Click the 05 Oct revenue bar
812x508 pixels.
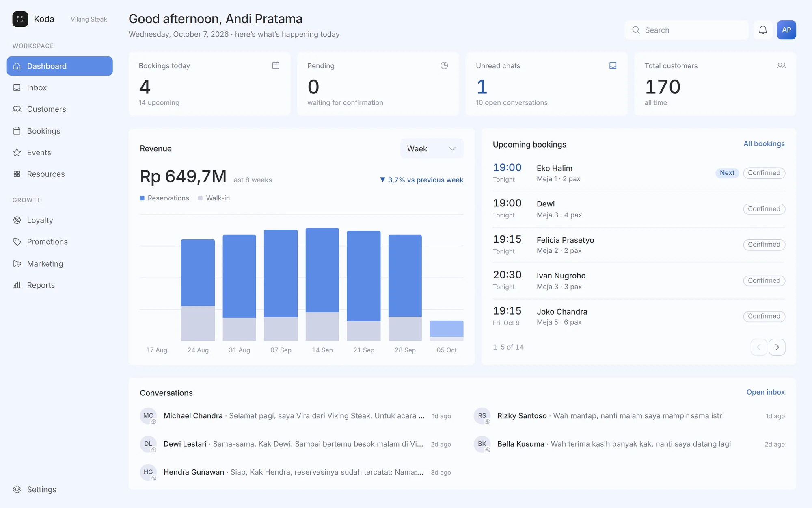(447, 331)
